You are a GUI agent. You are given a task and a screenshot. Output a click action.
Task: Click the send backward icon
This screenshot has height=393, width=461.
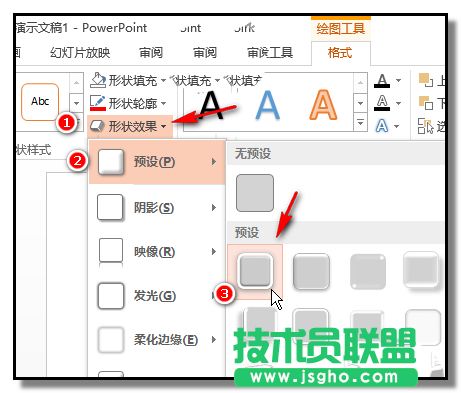[426, 103]
